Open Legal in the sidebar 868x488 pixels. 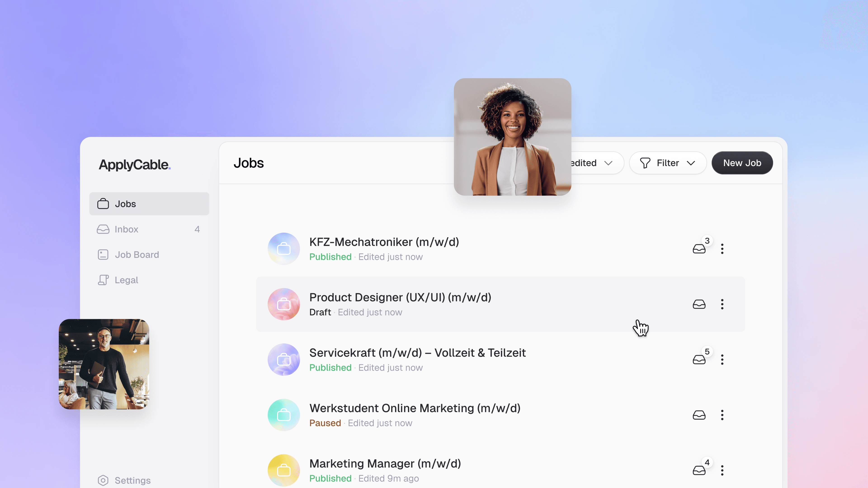[x=149, y=280]
